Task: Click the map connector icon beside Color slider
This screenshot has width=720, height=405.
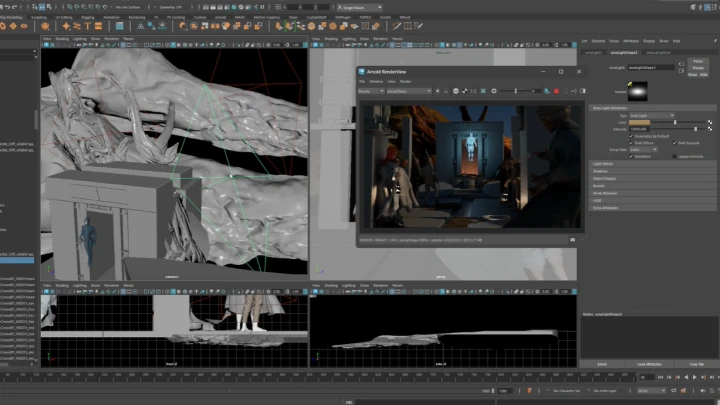Action: coord(710,123)
